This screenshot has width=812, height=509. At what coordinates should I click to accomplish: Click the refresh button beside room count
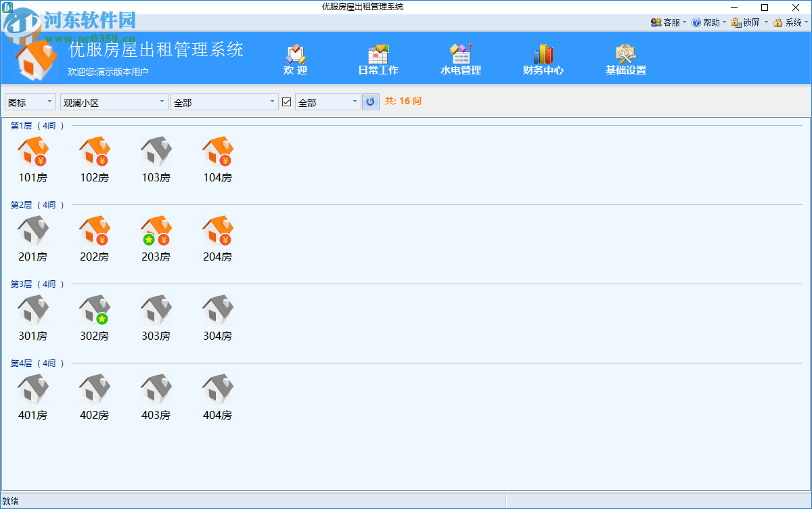click(x=370, y=102)
